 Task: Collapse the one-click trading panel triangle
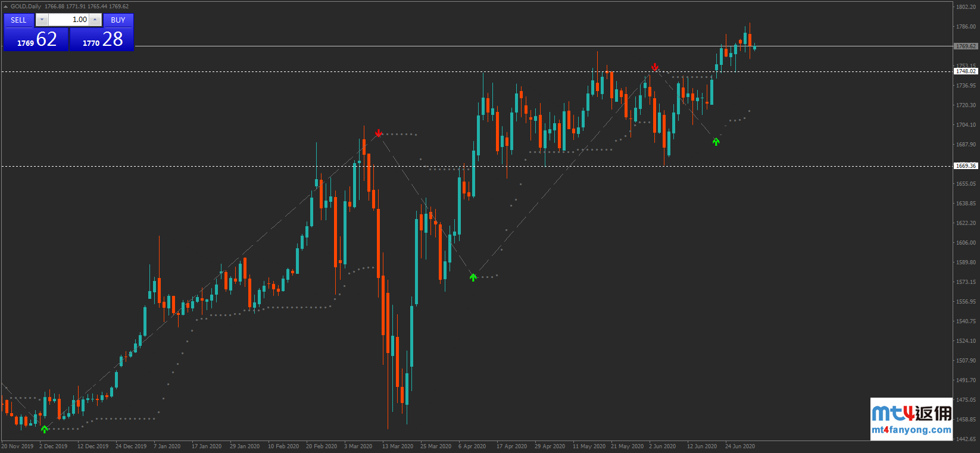6,7
